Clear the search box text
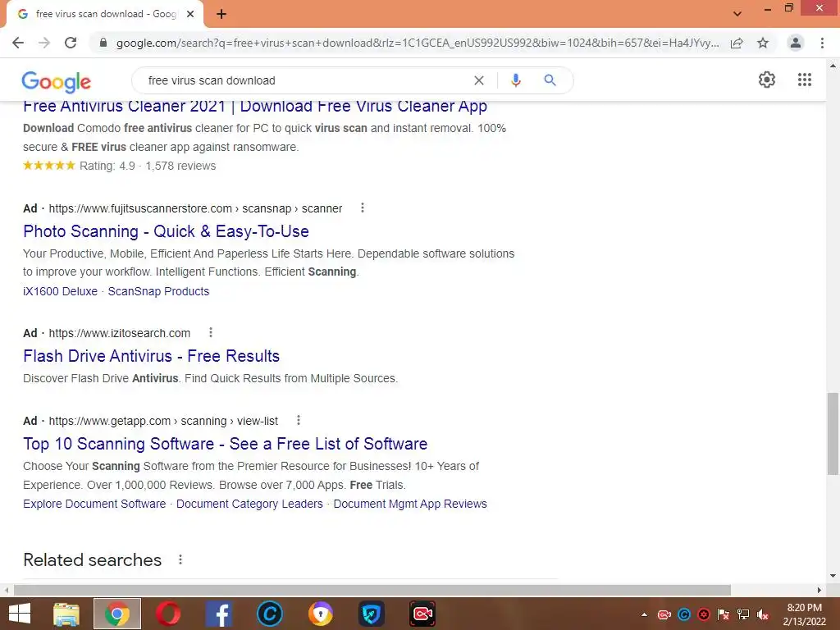Viewport: 840px width, 630px height. coord(479,80)
